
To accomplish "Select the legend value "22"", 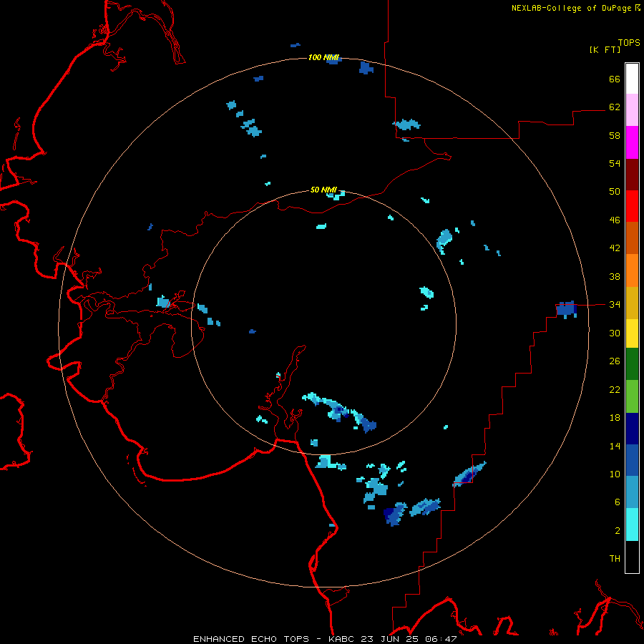I will click(x=615, y=389).
